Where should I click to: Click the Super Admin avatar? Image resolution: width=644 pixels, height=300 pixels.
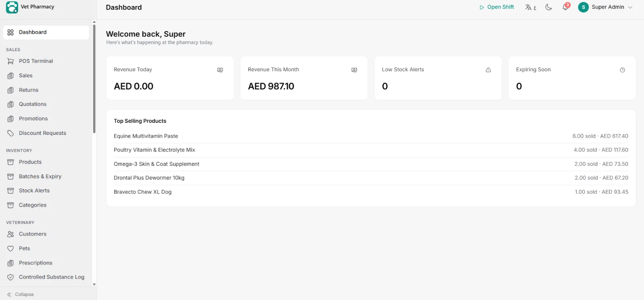(583, 7)
